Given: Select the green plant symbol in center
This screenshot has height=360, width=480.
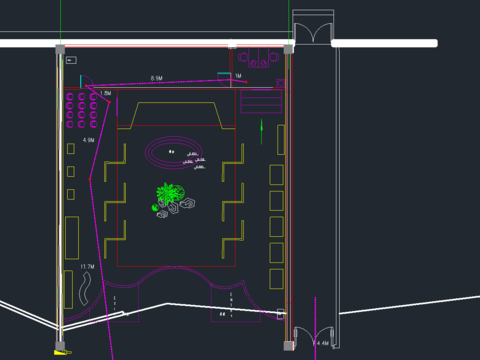Looking at the screenshot, I should [170, 194].
